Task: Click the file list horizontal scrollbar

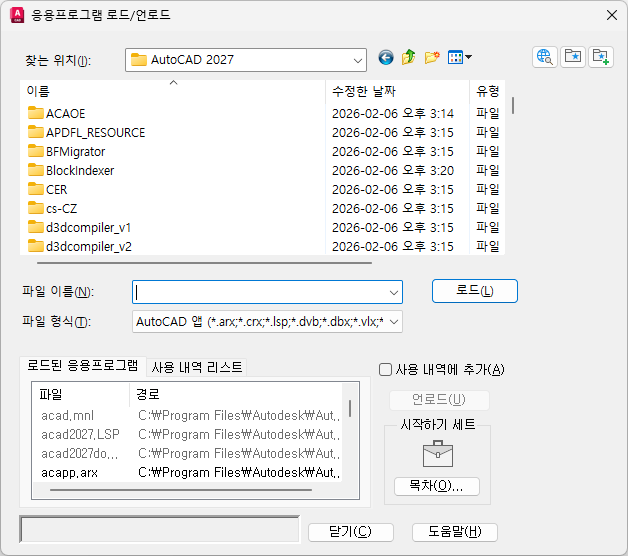Action: tap(204, 263)
